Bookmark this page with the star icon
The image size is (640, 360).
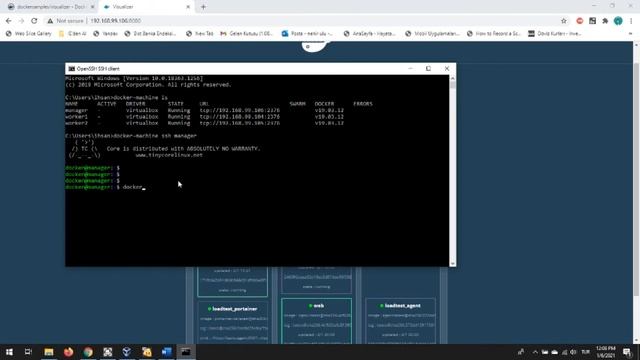point(564,21)
